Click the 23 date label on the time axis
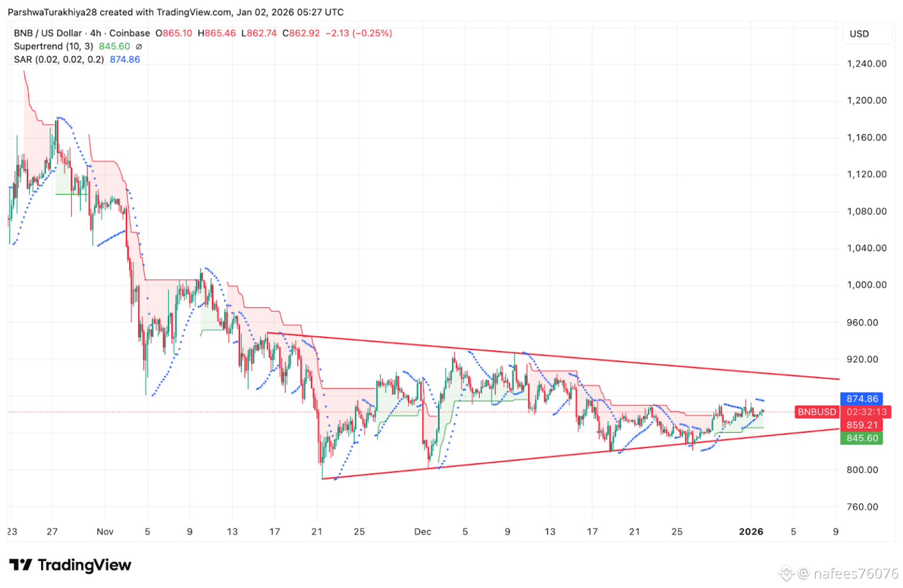 pyautogui.click(x=12, y=532)
